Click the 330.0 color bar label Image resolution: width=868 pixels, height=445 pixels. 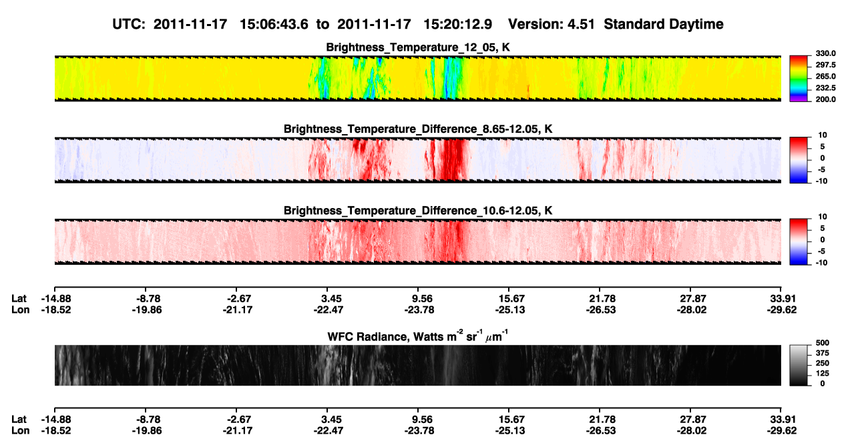(x=825, y=53)
